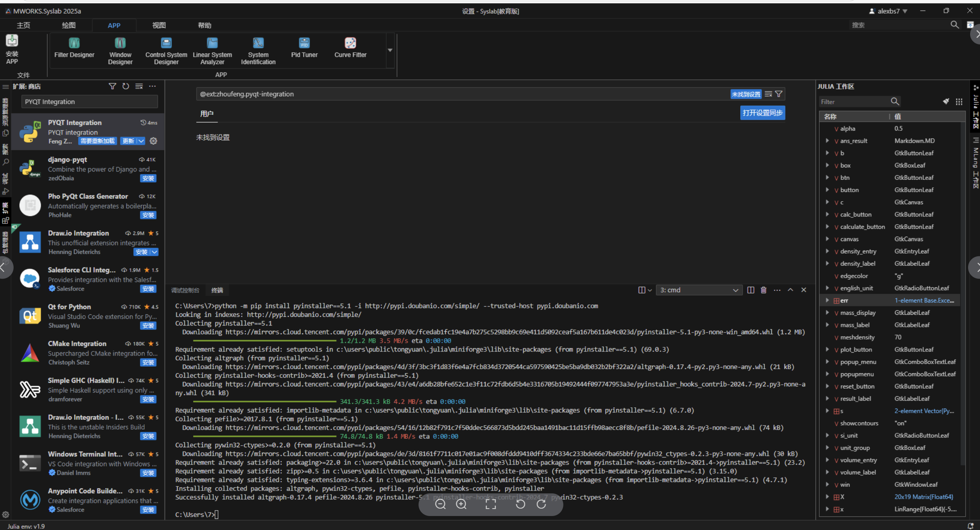Image resolution: width=980 pixels, height=530 pixels.
Task: Click the top-right search magnifier icon
Action: 955,25
